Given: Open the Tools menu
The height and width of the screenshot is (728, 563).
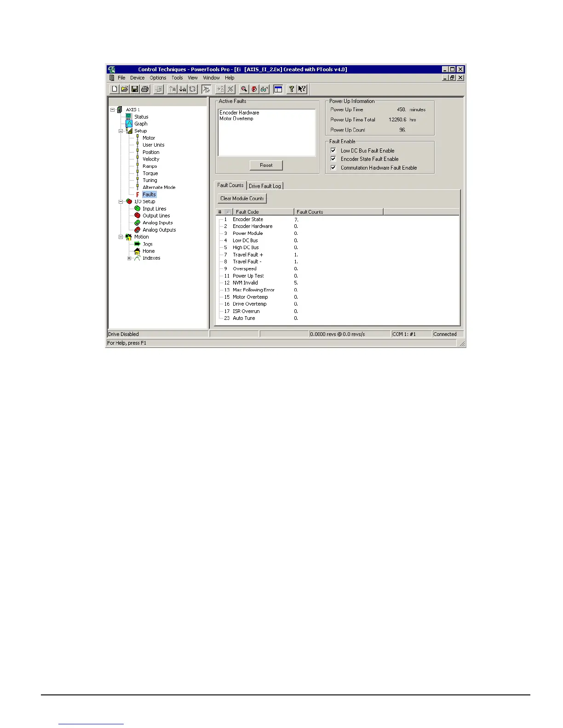Looking at the screenshot, I should [177, 78].
